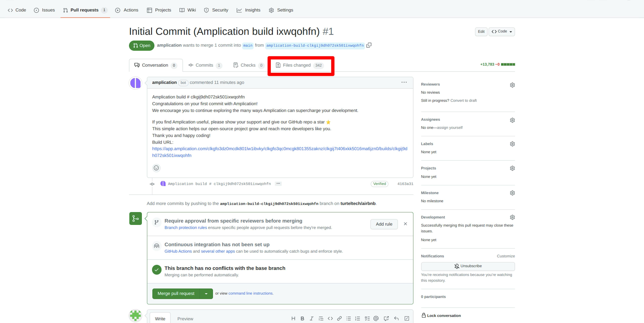The height and width of the screenshot is (323, 644).
Task: Select the Conversation tab
Action: pos(156,65)
